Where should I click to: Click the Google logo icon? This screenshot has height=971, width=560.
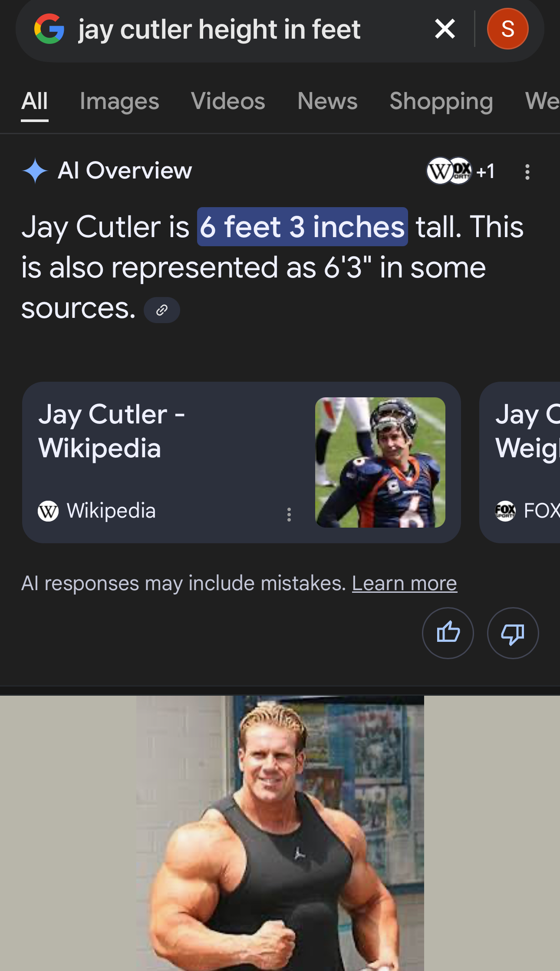coord(49,29)
